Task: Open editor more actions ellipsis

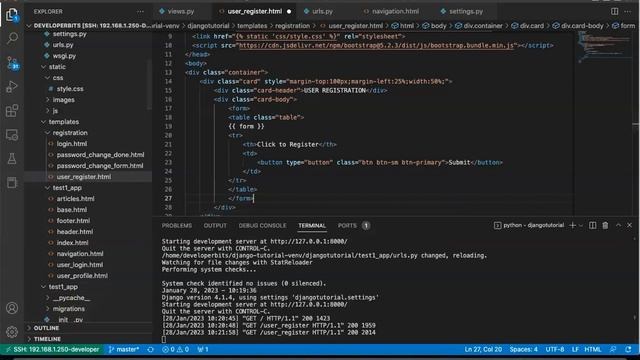Action: [x=628, y=11]
